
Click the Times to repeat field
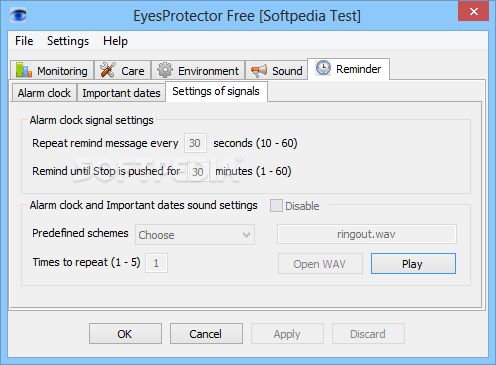(x=156, y=263)
